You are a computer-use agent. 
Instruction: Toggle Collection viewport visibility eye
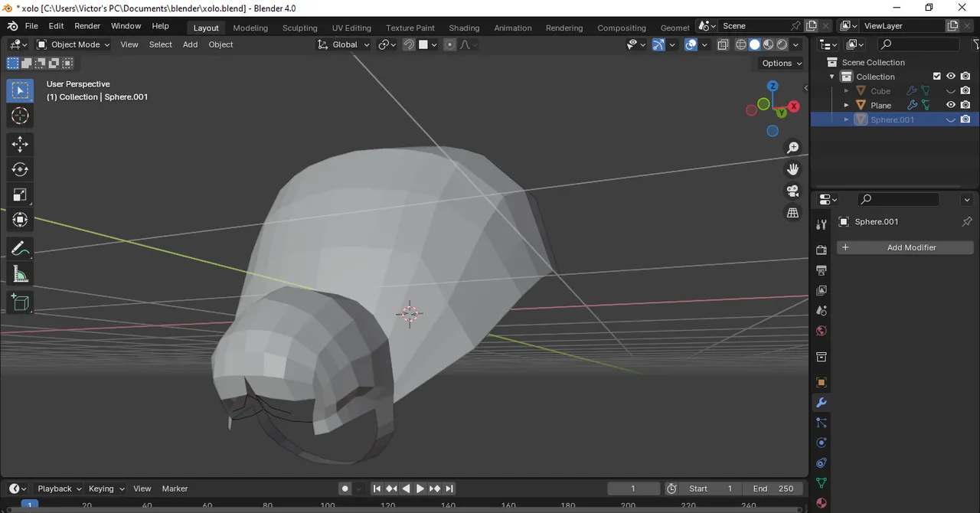[951, 77]
